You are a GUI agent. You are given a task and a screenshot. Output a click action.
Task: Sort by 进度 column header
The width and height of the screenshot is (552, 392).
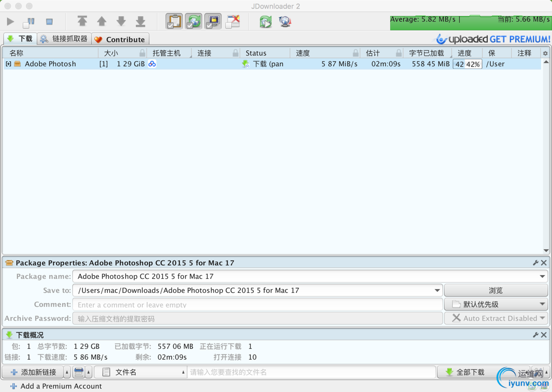[x=467, y=53]
